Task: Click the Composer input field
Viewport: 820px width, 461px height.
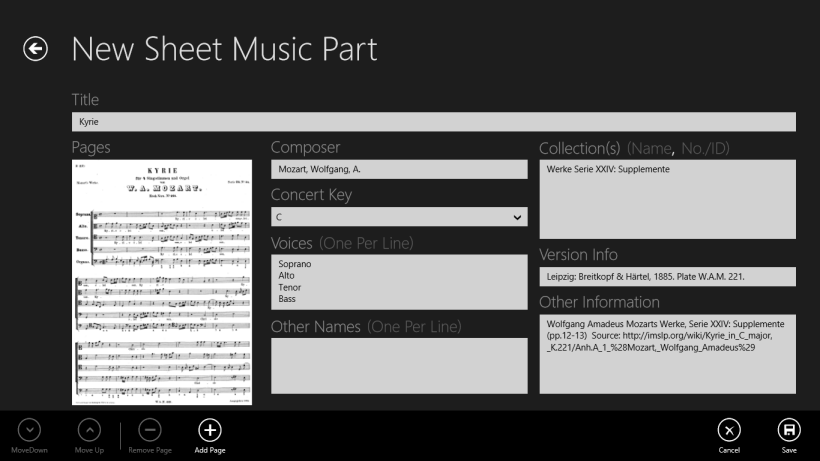Action: click(399, 169)
